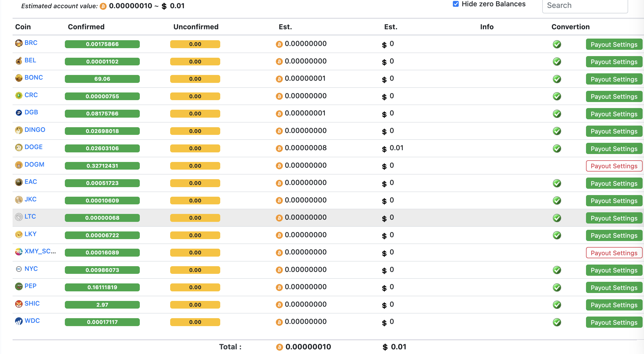Click the DOGE conversion checkmark icon
Screen dimensions: 644x354
pyautogui.click(x=557, y=149)
